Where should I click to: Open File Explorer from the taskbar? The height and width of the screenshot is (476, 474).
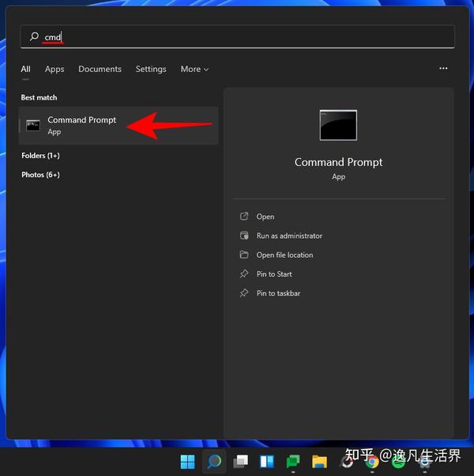319,462
